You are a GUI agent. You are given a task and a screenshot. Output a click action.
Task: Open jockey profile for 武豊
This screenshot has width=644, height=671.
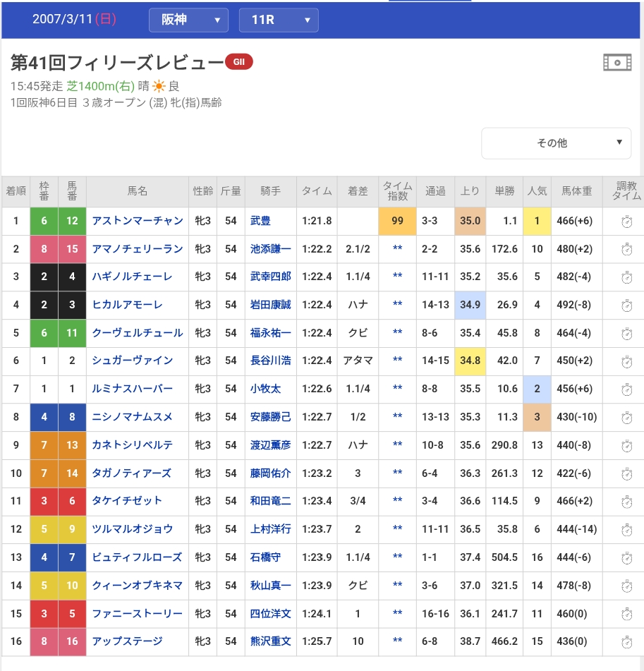(x=260, y=221)
